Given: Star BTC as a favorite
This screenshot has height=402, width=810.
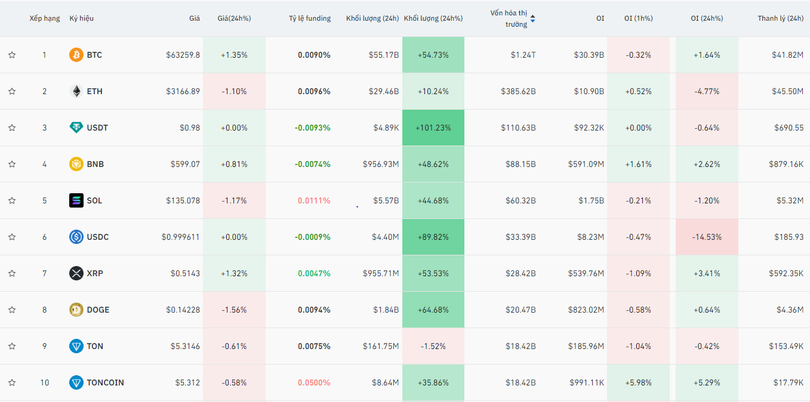Looking at the screenshot, I should pyautogui.click(x=12, y=55).
